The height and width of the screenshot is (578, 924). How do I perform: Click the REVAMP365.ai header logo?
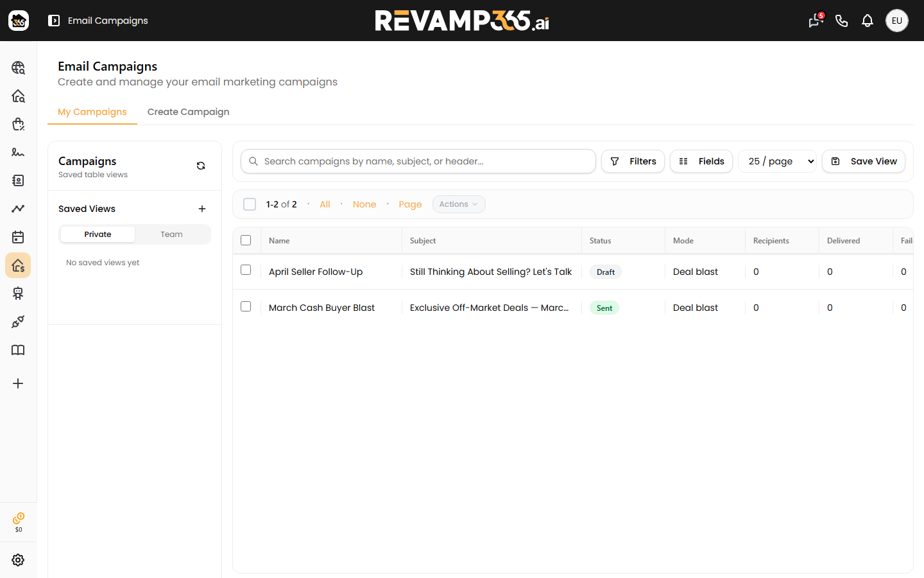pyautogui.click(x=462, y=21)
